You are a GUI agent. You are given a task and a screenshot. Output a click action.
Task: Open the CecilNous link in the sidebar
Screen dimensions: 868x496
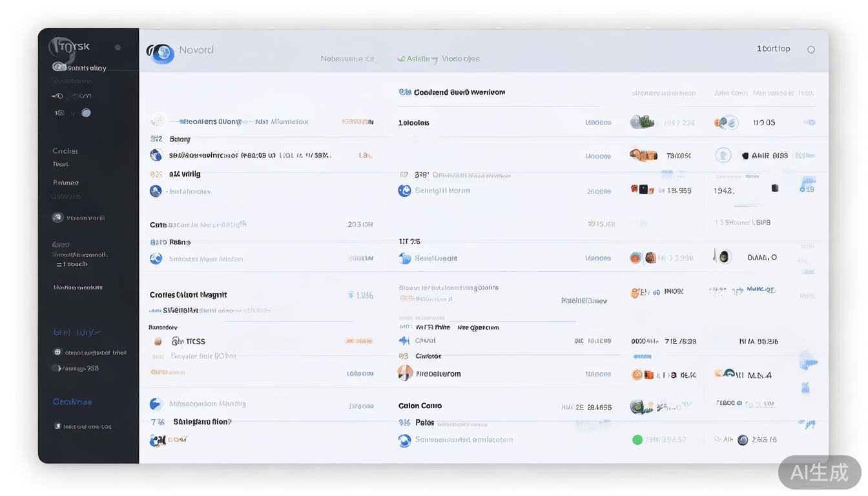tap(71, 401)
